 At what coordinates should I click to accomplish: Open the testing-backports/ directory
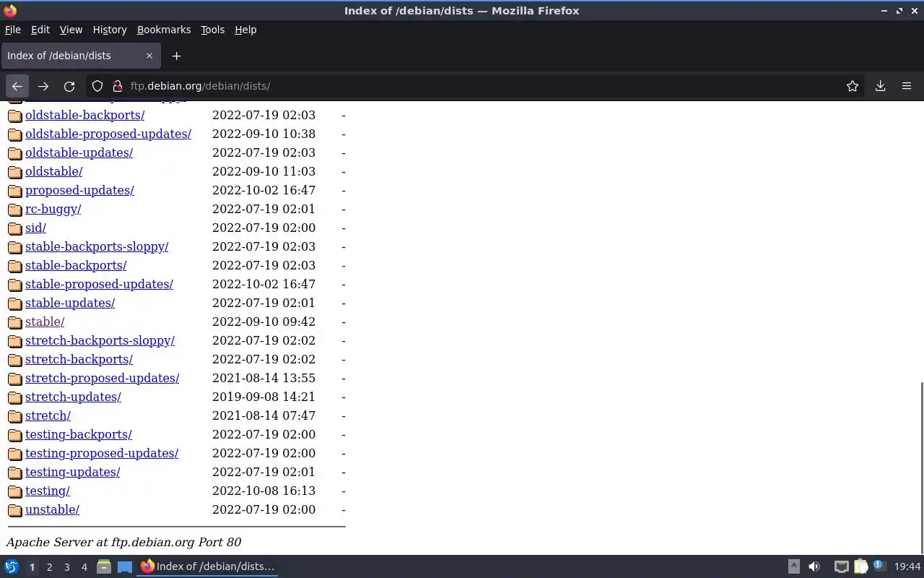coord(78,434)
